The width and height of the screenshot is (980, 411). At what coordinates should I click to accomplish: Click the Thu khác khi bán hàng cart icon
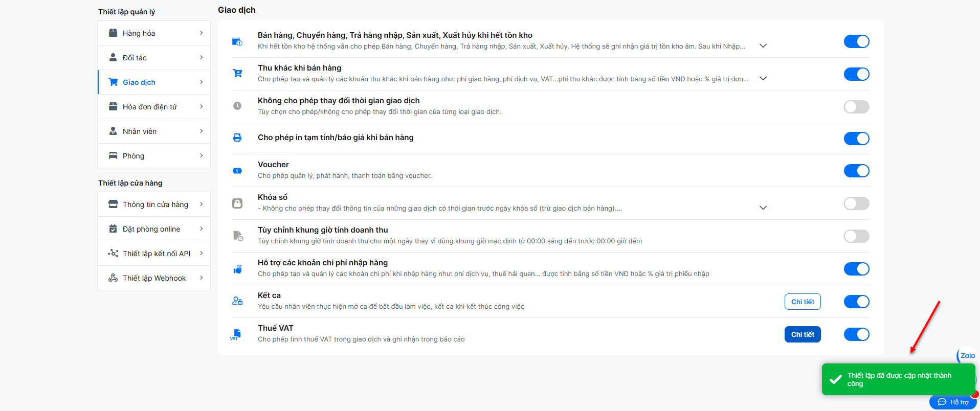point(237,73)
